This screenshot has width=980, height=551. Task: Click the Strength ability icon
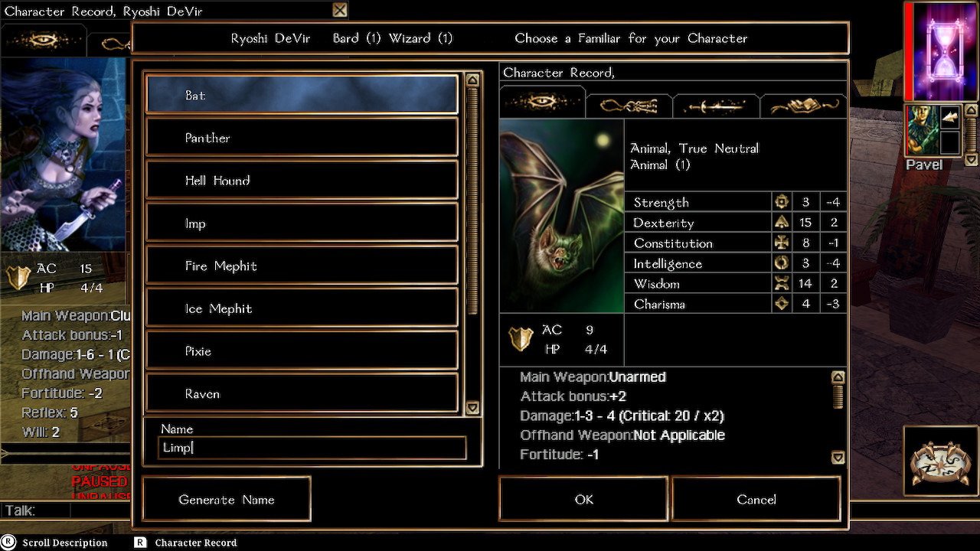782,202
